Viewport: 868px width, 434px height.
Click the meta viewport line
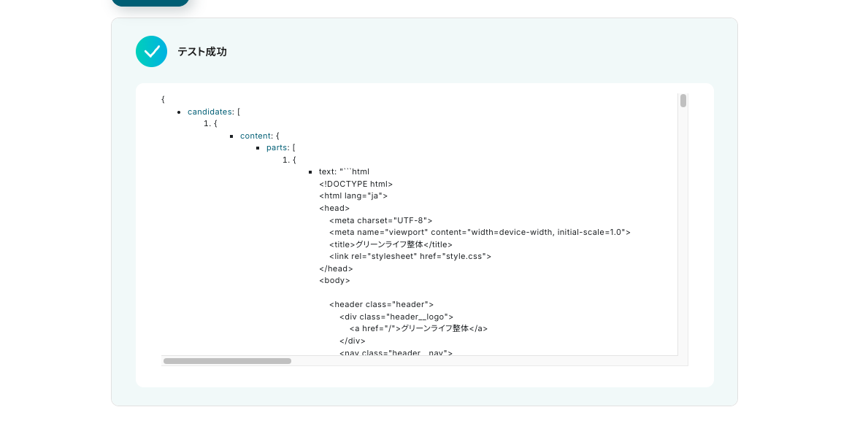(480, 232)
